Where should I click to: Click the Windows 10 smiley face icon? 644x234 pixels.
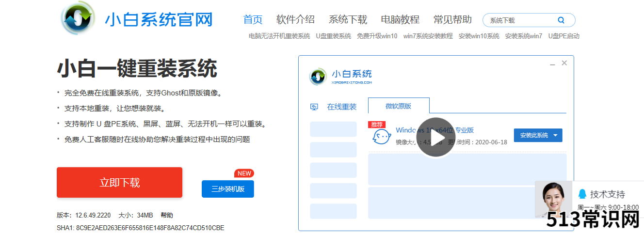click(382, 137)
